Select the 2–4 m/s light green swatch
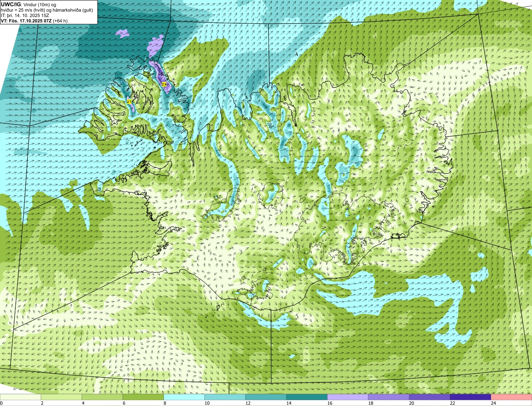The height and width of the screenshot is (406, 532). (62, 397)
